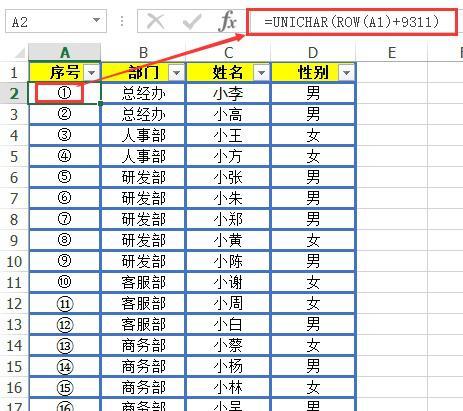Select cell containing ⑩
This screenshot has width=463, height=411.
pos(65,282)
